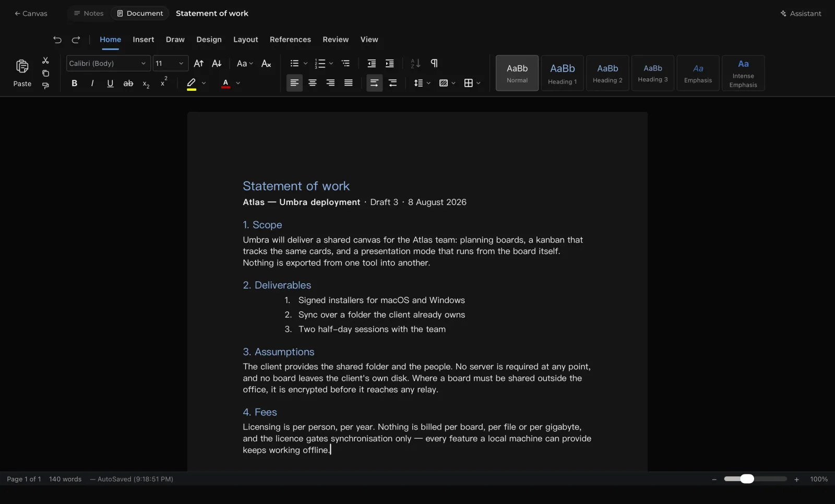The height and width of the screenshot is (504, 835).
Task: Switch to the Insert ribbon tab
Action: pyautogui.click(x=143, y=40)
